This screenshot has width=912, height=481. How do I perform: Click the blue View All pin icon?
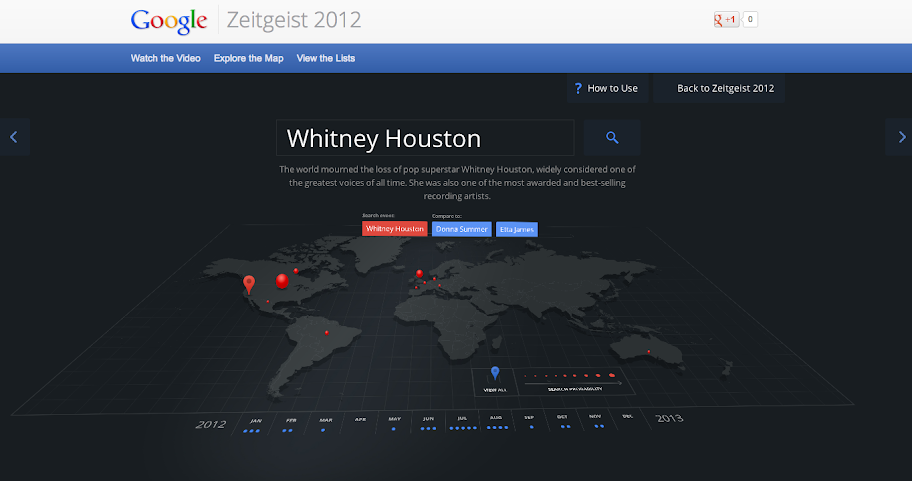pos(494,375)
